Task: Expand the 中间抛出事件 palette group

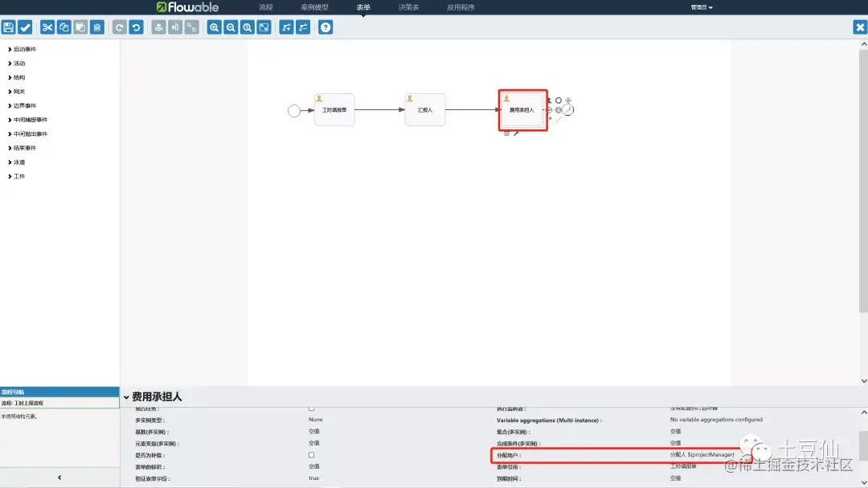Action: pos(27,134)
